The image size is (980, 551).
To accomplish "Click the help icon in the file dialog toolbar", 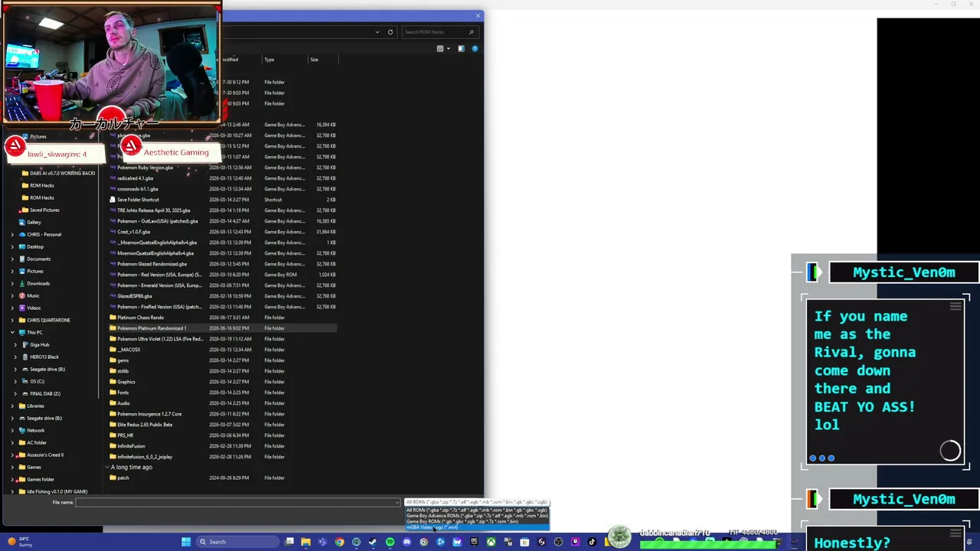I will tap(475, 49).
